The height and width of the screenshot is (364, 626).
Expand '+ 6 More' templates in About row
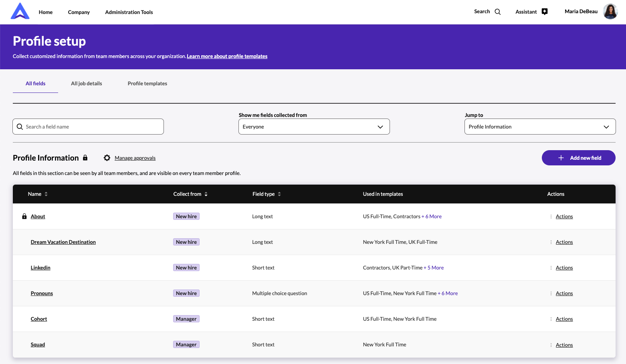432,216
